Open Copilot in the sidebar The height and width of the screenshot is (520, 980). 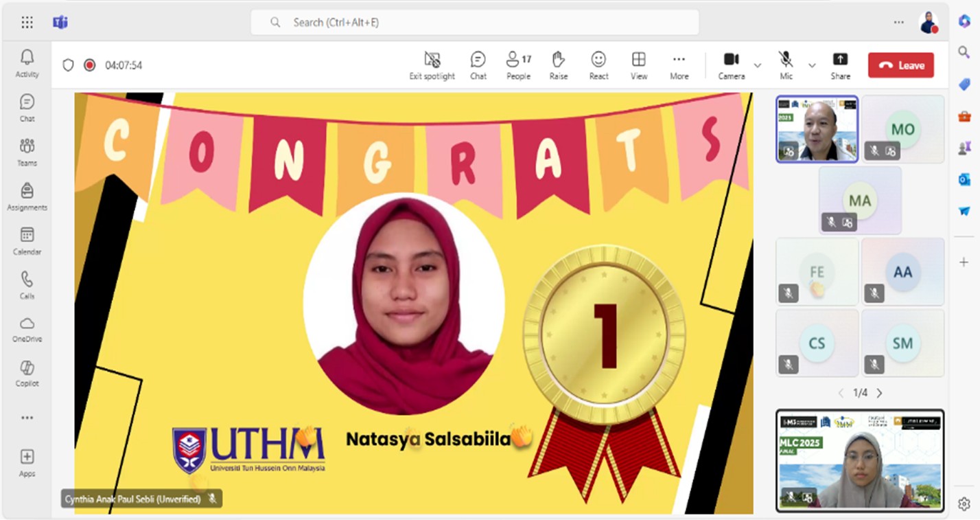click(x=27, y=373)
